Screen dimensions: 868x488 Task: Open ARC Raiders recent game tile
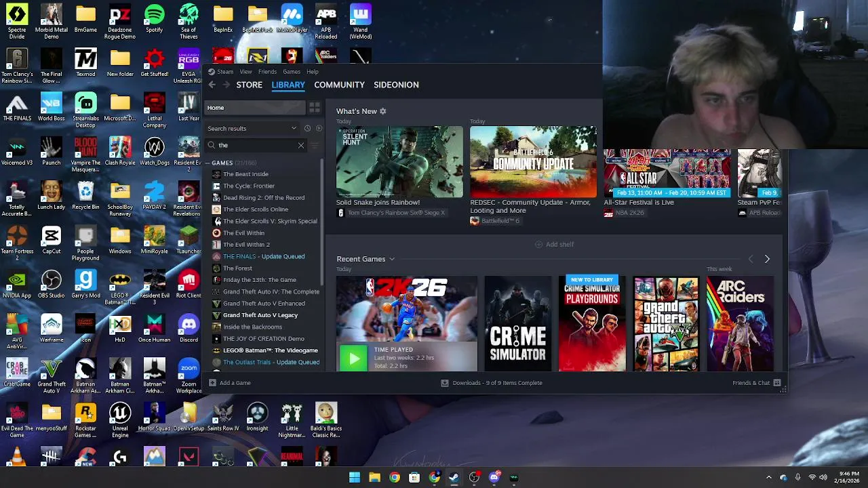coord(740,324)
